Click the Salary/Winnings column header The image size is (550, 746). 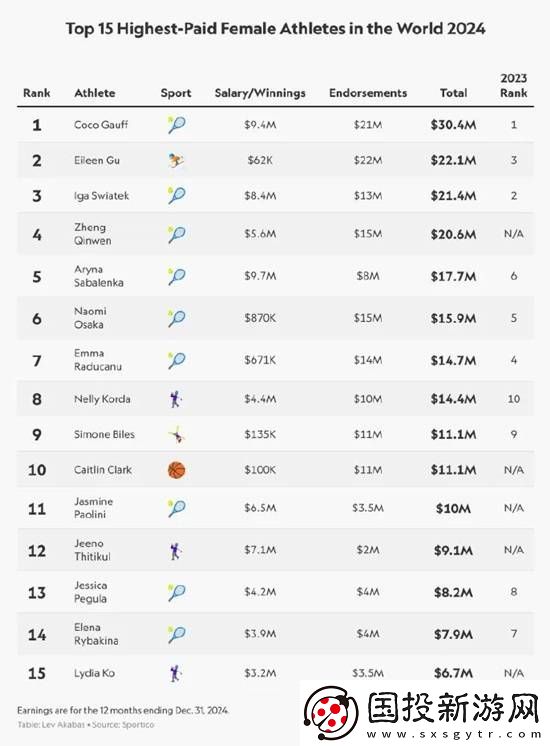[x=260, y=93]
